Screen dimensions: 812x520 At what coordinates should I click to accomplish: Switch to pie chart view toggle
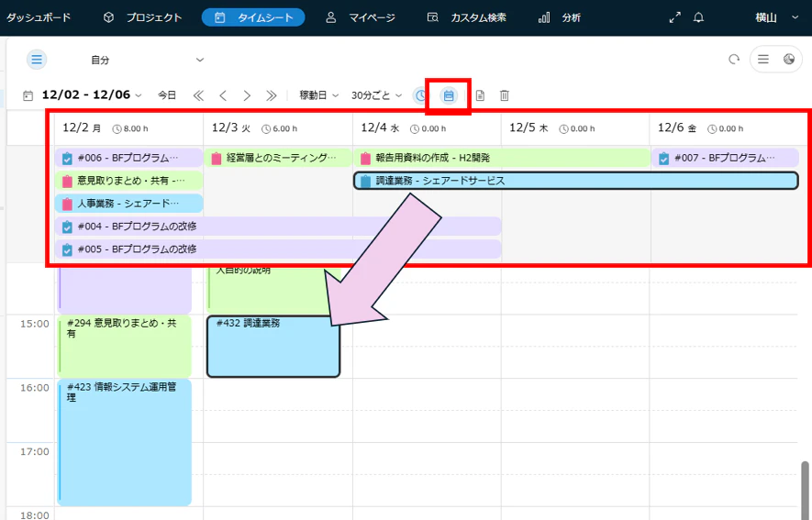(x=789, y=60)
